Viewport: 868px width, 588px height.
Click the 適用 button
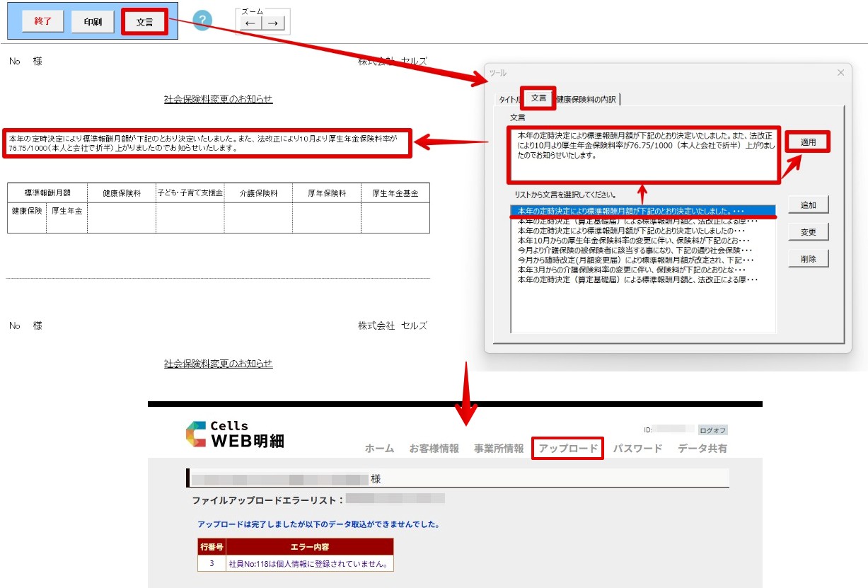[x=808, y=142]
